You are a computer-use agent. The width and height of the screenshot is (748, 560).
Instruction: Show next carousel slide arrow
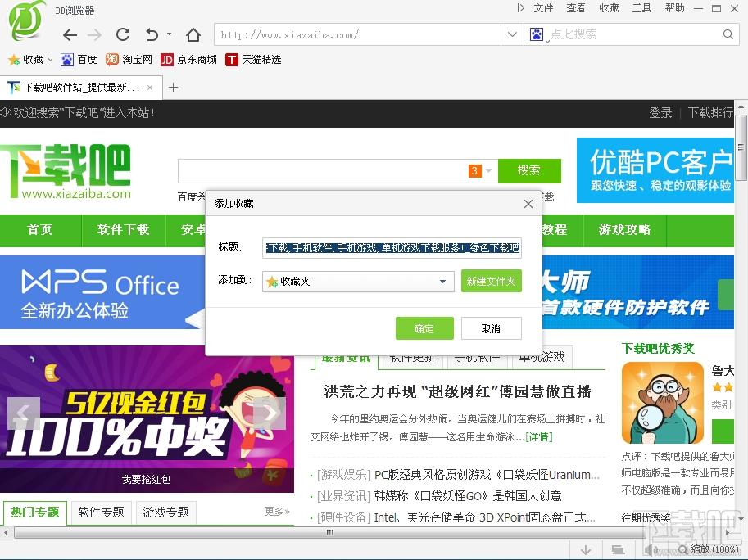coord(270,413)
